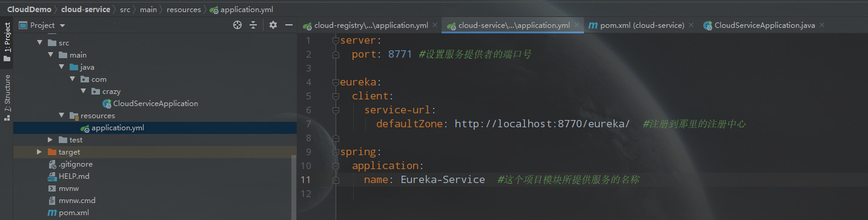The image size is (868, 220).
Task: Select application.yml in the project tree
Action: click(155, 128)
